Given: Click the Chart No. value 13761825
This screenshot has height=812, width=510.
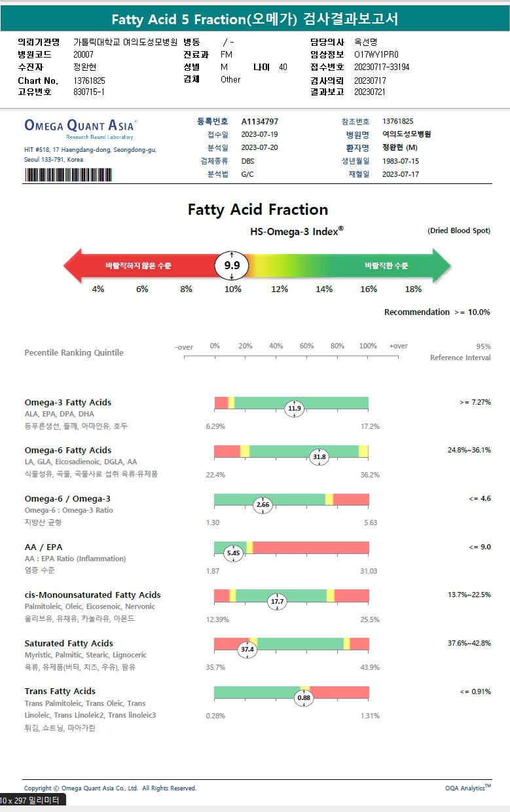Looking at the screenshot, I should pos(90,81).
